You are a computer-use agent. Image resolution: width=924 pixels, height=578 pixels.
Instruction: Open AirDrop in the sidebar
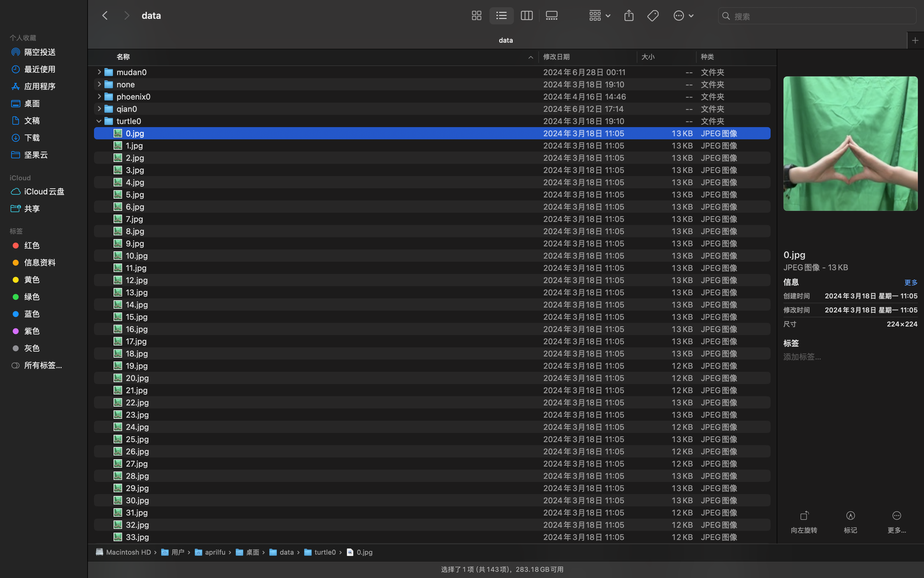point(40,52)
